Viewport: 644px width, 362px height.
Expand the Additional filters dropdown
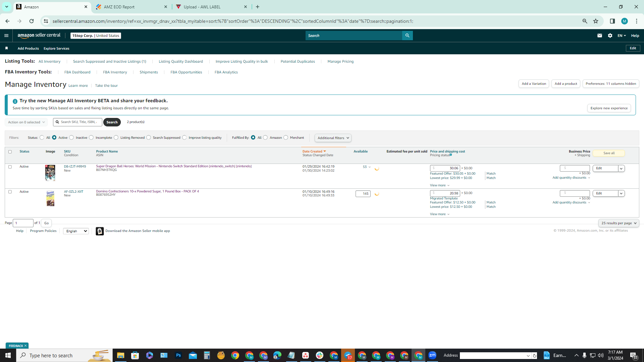pyautogui.click(x=333, y=138)
